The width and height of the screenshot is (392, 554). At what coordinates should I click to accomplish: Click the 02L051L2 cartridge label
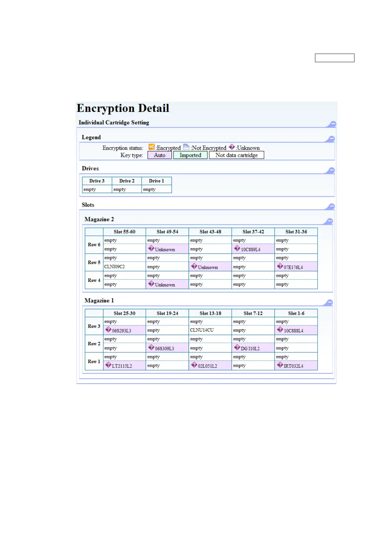coord(207,366)
